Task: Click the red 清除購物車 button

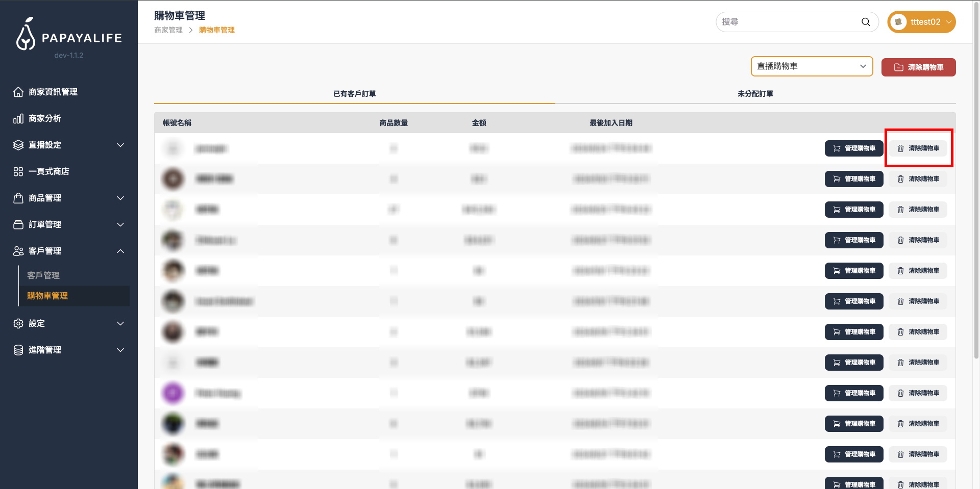Action: 918,67
